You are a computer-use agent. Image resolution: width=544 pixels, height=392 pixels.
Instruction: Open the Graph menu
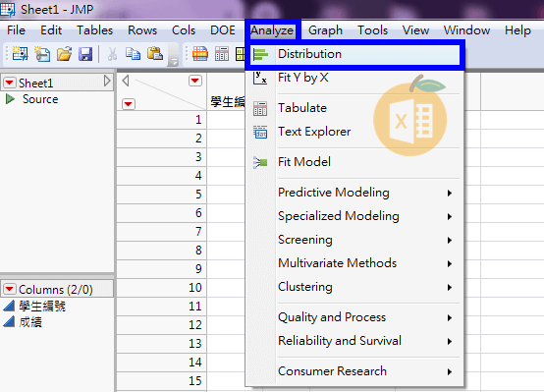(x=325, y=30)
